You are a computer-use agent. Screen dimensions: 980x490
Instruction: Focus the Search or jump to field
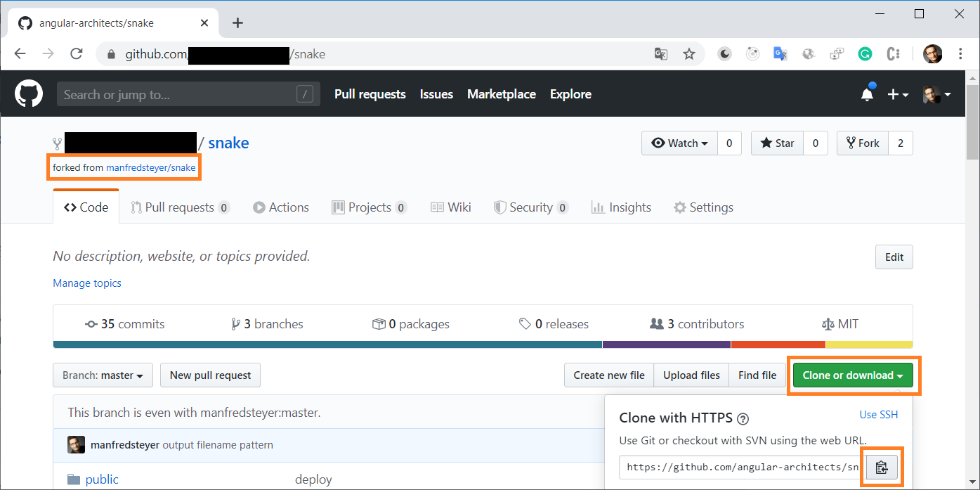[188, 94]
